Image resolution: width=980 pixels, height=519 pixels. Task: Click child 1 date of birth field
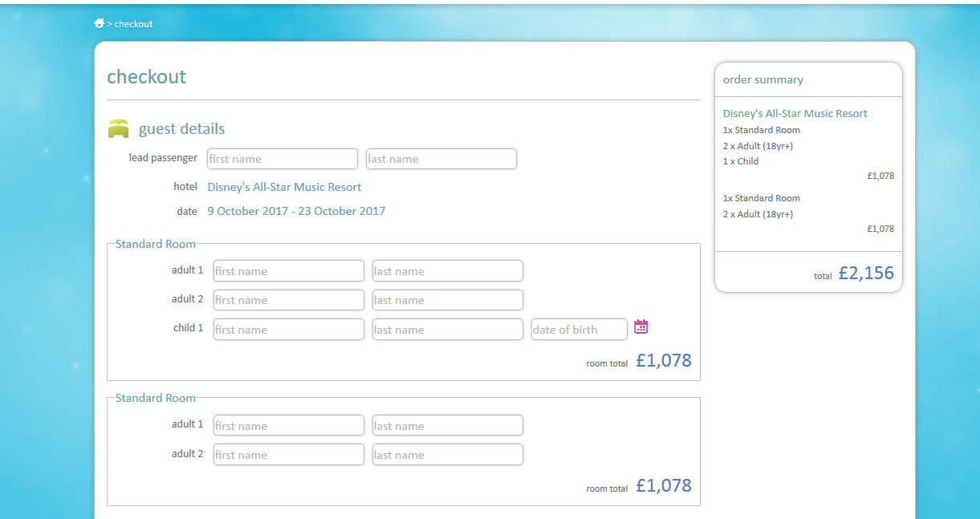pos(579,330)
